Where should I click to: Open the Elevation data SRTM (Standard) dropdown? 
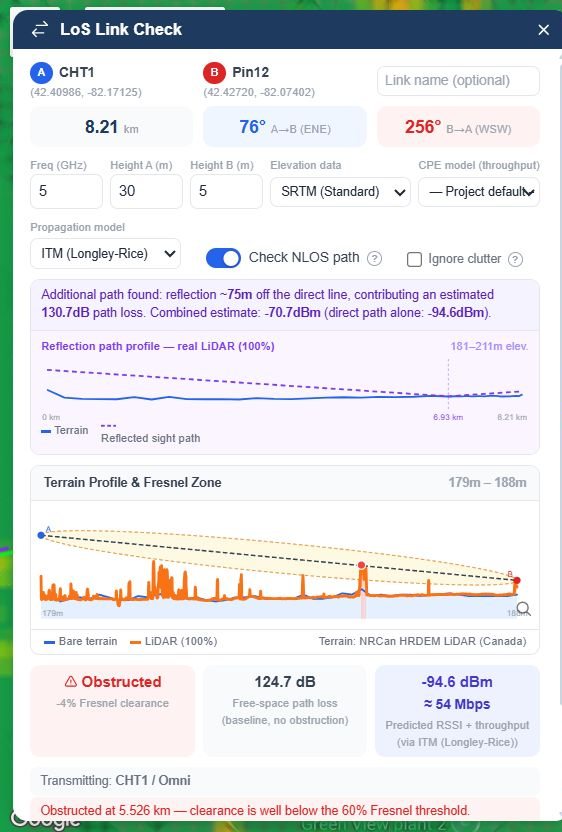(340, 192)
